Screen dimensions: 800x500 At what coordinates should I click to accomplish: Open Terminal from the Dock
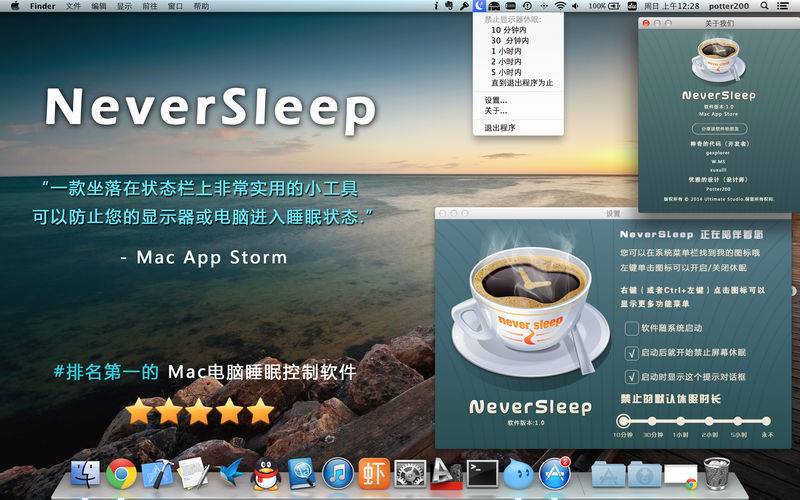(x=483, y=474)
